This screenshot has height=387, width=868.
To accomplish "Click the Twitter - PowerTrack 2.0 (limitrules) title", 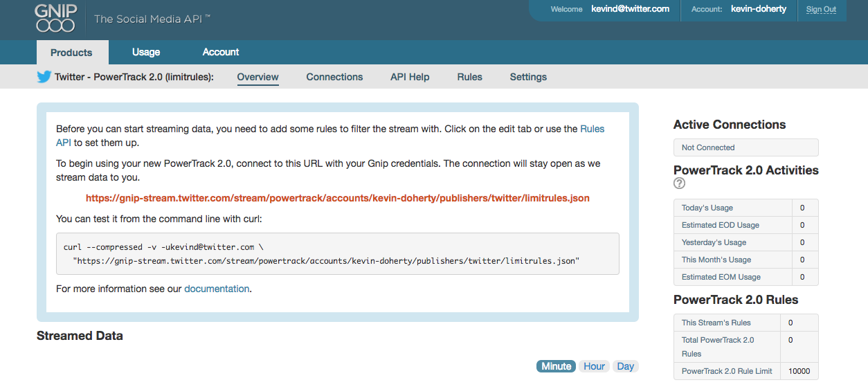I will point(134,77).
